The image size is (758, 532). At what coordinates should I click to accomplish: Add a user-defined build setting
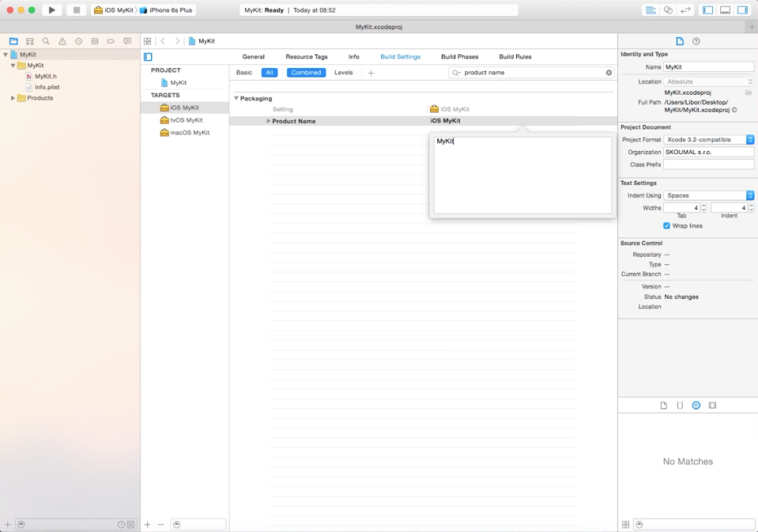coord(371,73)
